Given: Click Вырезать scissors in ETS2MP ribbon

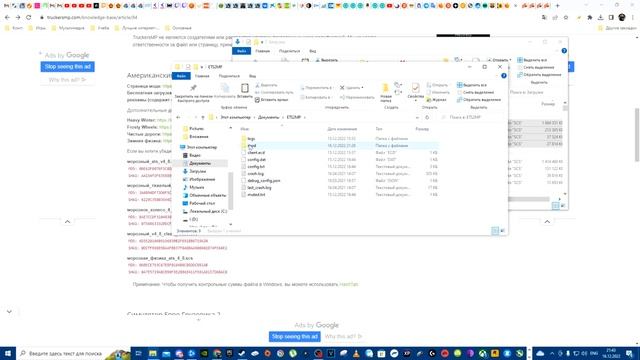Looking at the screenshot, I should [x=267, y=85].
